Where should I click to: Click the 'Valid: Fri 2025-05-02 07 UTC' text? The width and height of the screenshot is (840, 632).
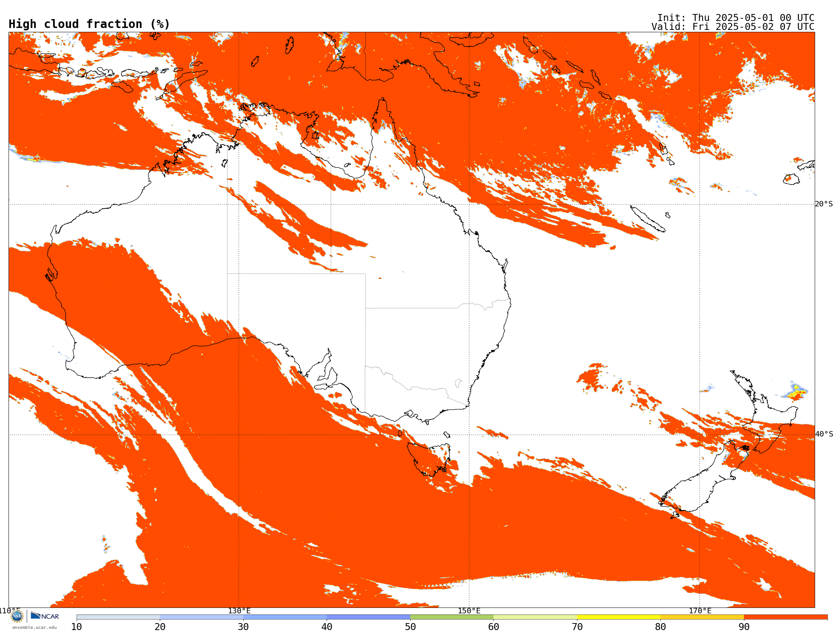click(733, 27)
